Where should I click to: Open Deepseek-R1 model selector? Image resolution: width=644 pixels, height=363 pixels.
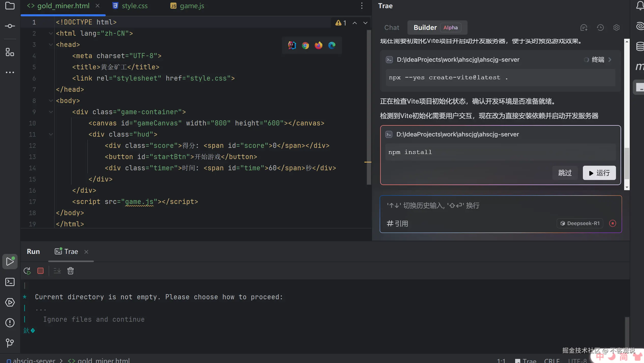click(580, 223)
